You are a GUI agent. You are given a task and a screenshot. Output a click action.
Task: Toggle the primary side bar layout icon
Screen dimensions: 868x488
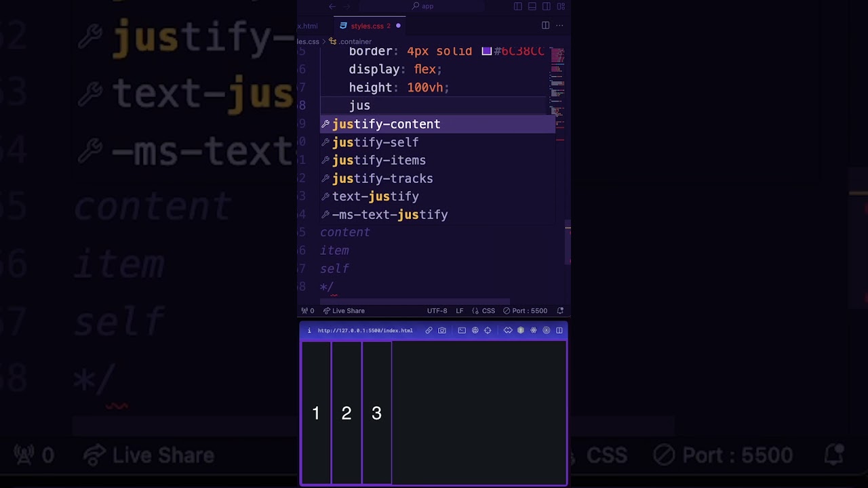[518, 6]
